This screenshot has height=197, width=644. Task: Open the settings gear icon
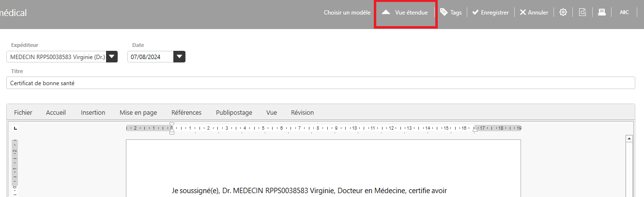click(x=563, y=13)
